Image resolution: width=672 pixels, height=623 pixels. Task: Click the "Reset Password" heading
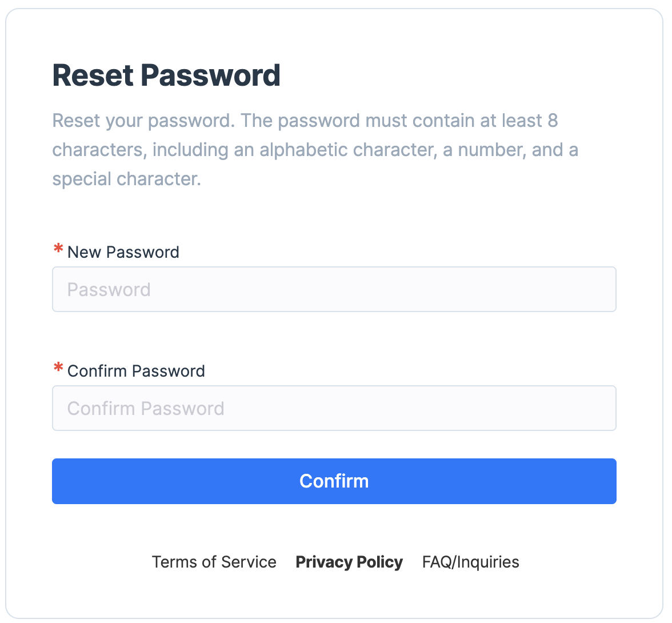pyautogui.click(x=166, y=75)
